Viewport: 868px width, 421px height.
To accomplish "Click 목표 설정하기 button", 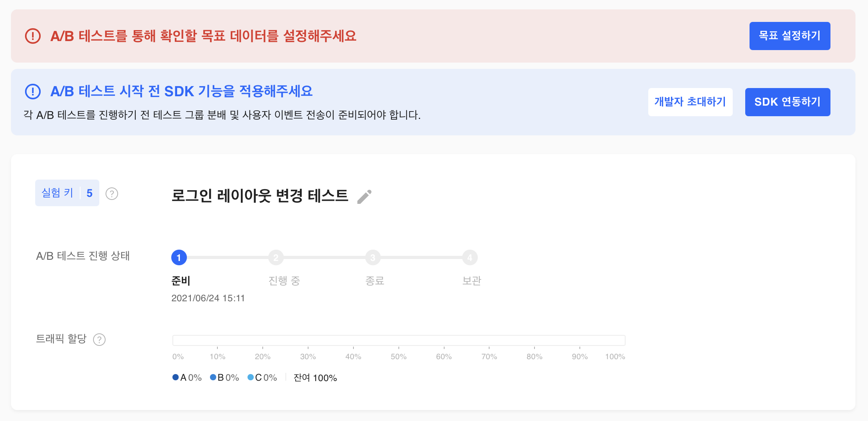I will tap(790, 36).
